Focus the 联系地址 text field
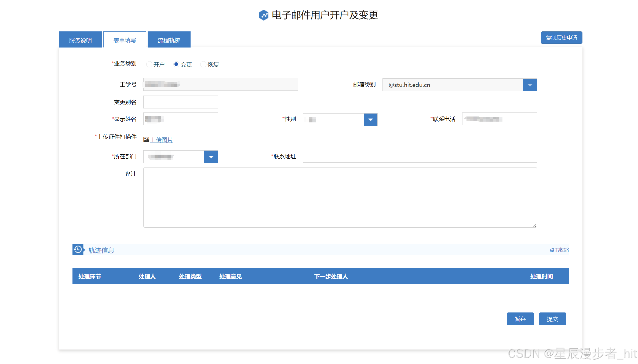 (x=420, y=156)
